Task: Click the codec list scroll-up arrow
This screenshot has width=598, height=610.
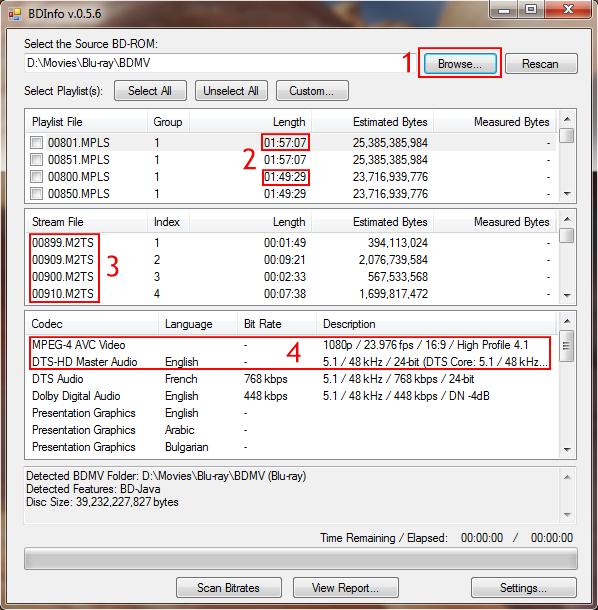Action: [567, 321]
